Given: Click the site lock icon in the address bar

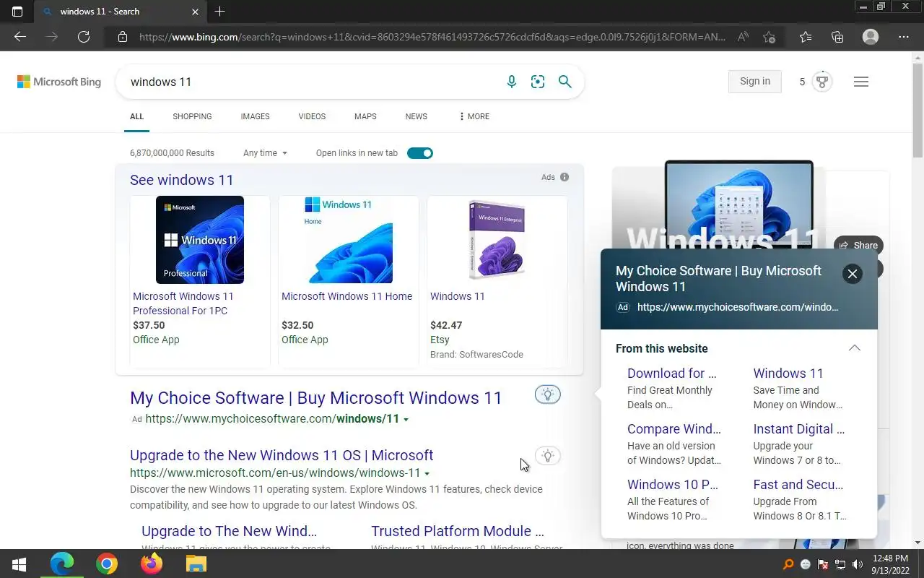Looking at the screenshot, I should tap(123, 37).
